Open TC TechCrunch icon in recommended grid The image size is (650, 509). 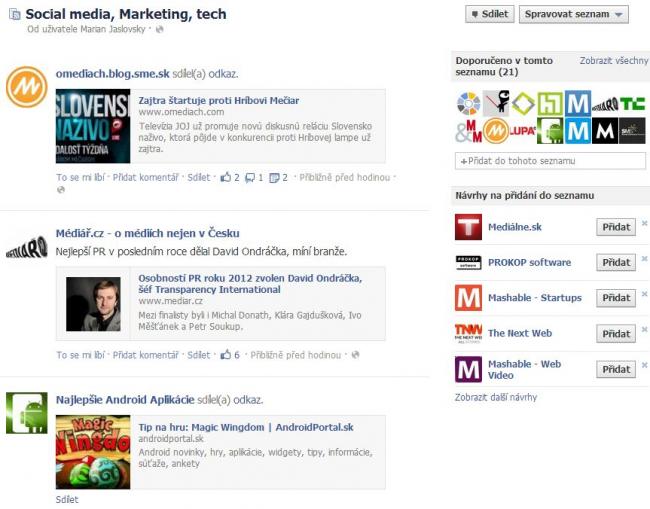point(632,103)
